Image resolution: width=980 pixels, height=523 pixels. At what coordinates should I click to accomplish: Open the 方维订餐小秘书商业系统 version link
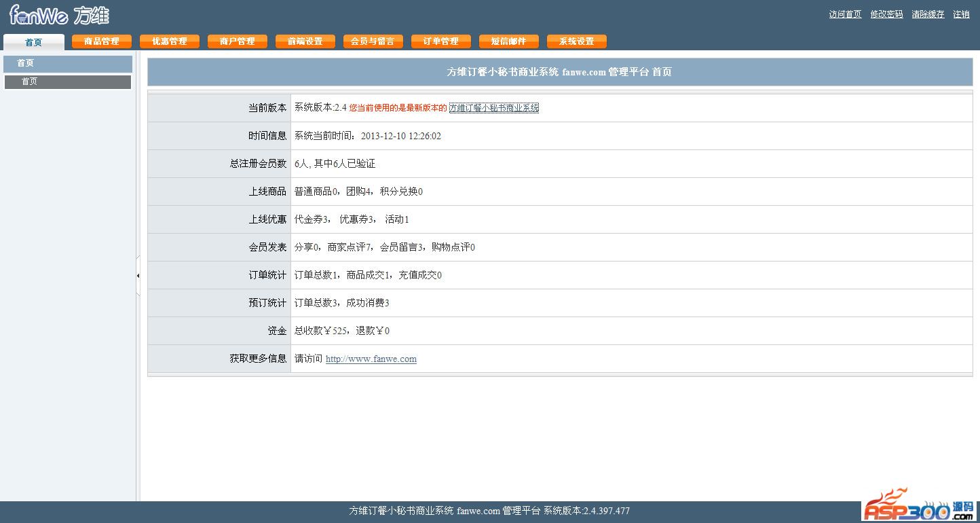[x=494, y=108]
